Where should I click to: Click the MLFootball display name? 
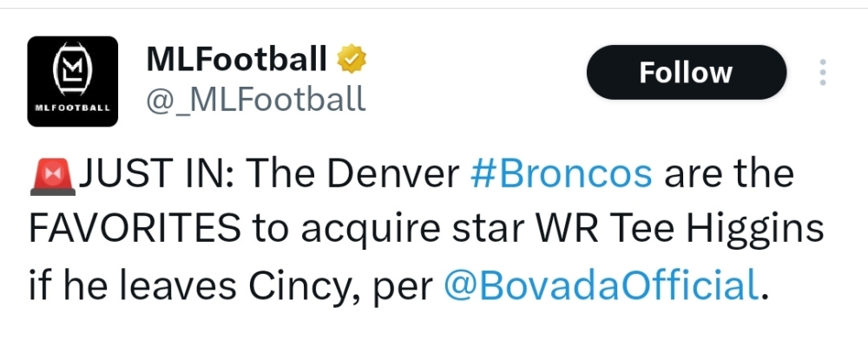coord(236,59)
